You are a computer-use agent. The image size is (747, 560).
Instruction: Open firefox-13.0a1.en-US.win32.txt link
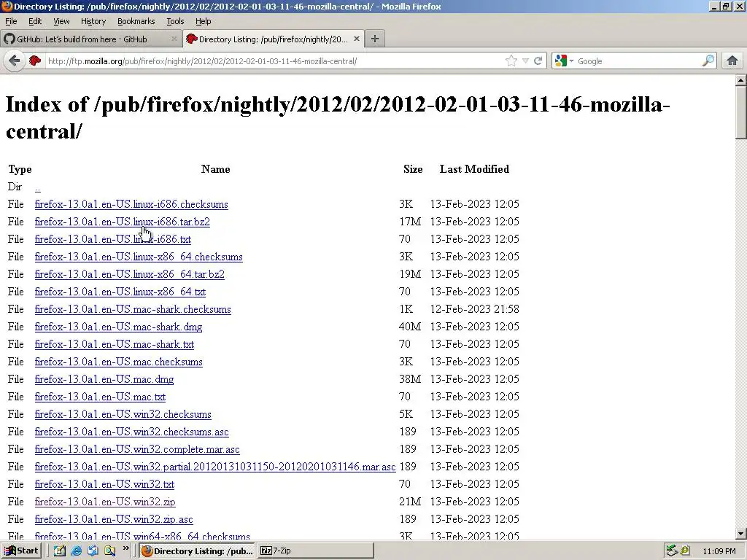pos(104,484)
